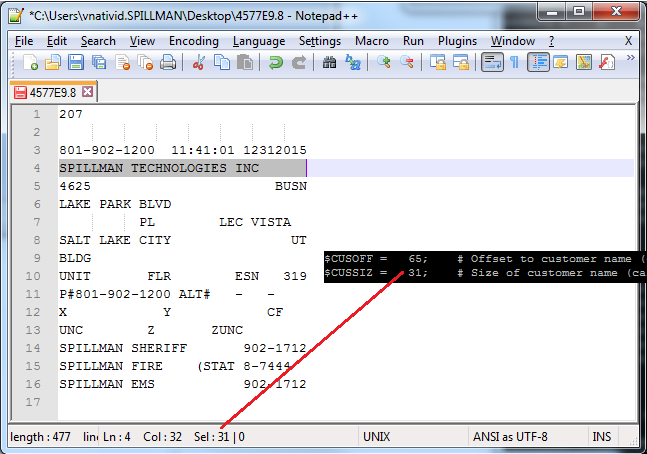Open the File menu
The height and width of the screenshot is (454, 647).
coord(24,41)
